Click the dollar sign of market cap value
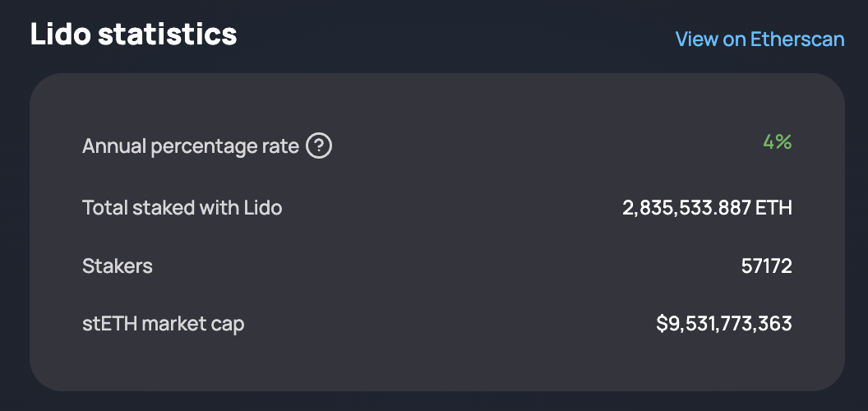This screenshot has height=411, width=868. pyautogui.click(x=662, y=324)
